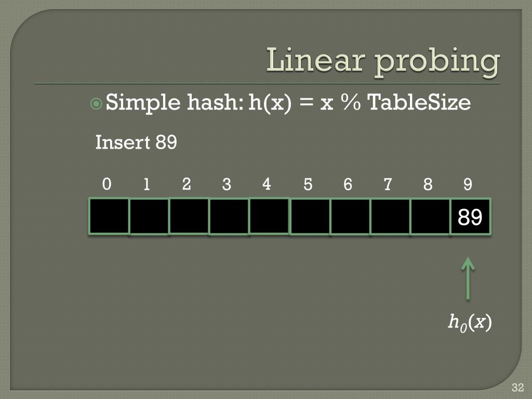Click the bullet icon before Simple hash
The image size is (532, 399).
(x=96, y=103)
